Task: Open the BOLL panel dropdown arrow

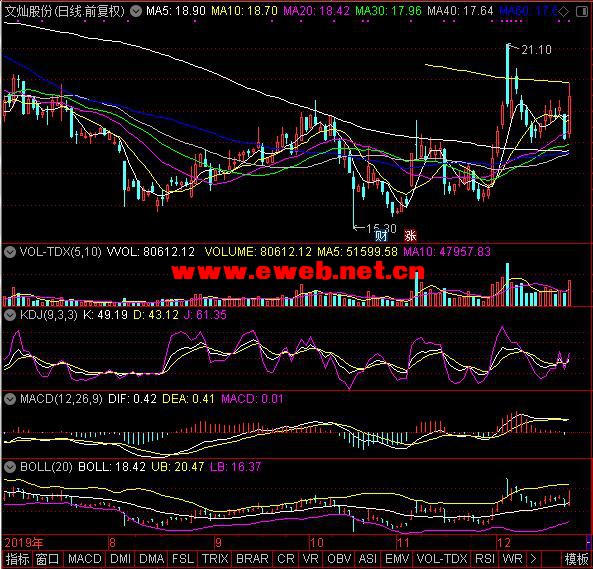Action: (10, 467)
